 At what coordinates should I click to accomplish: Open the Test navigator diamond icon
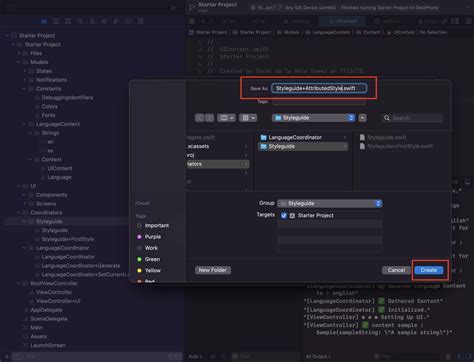pos(104,21)
